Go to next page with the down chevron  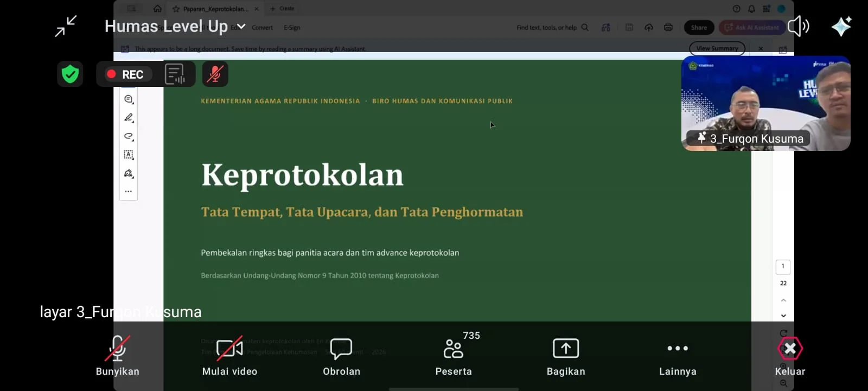[783, 316]
